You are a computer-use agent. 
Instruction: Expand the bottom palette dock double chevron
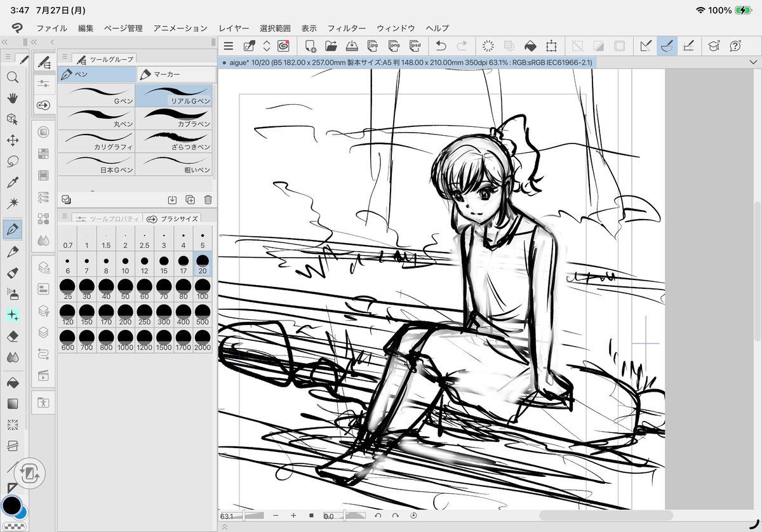coord(224,526)
